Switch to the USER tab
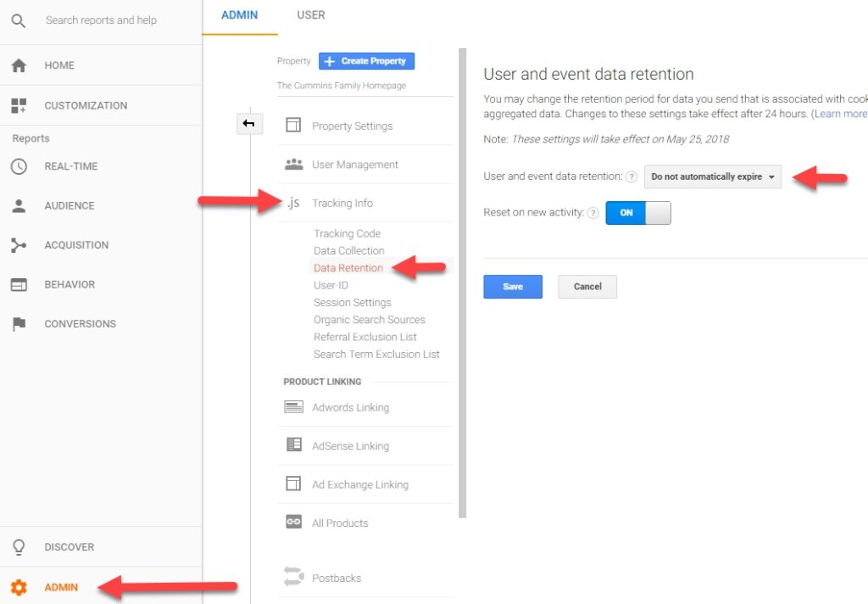 point(310,15)
